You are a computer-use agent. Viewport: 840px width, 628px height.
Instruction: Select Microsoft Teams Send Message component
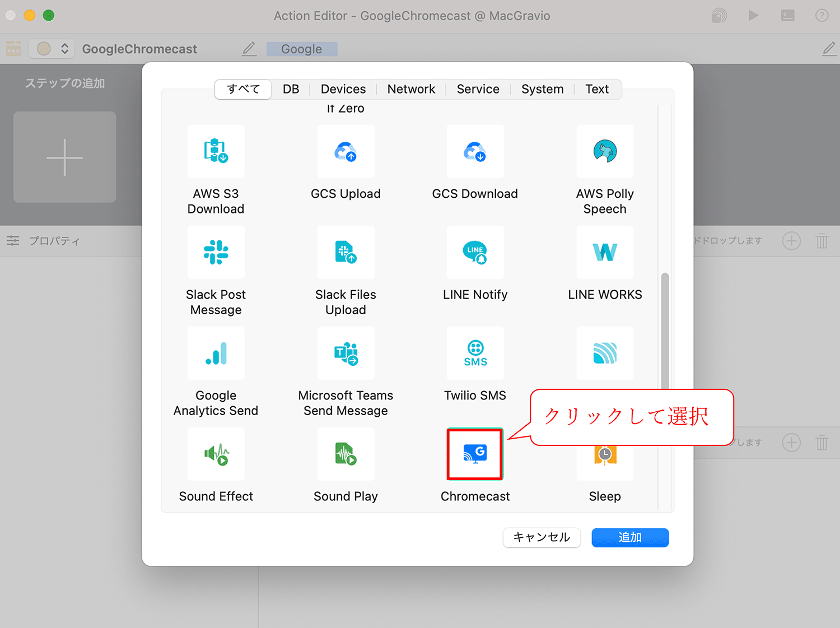(x=346, y=353)
